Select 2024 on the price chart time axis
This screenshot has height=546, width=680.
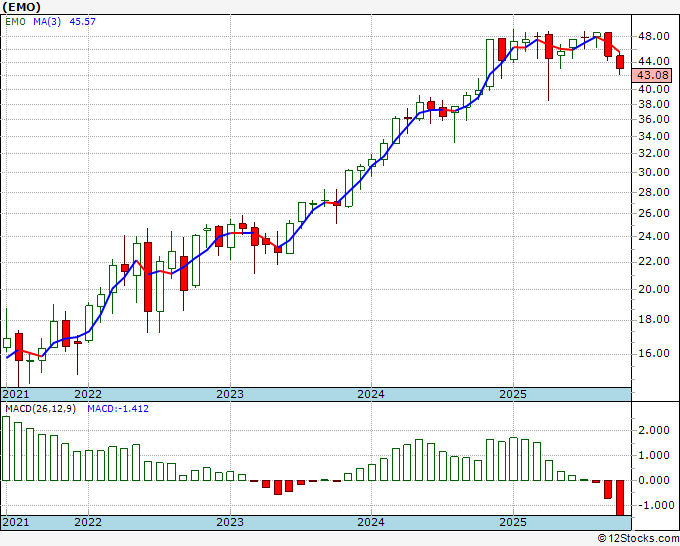click(x=371, y=394)
